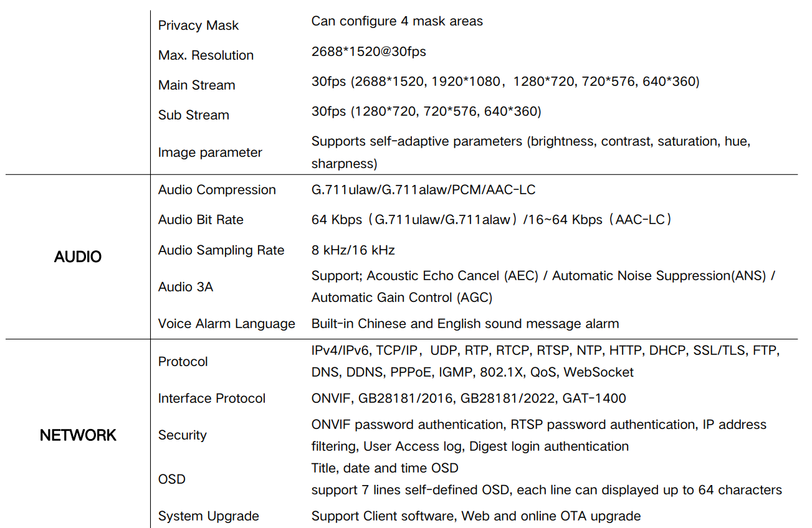Click the 8 kHz/16 kHz value

[x=353, y=250]
